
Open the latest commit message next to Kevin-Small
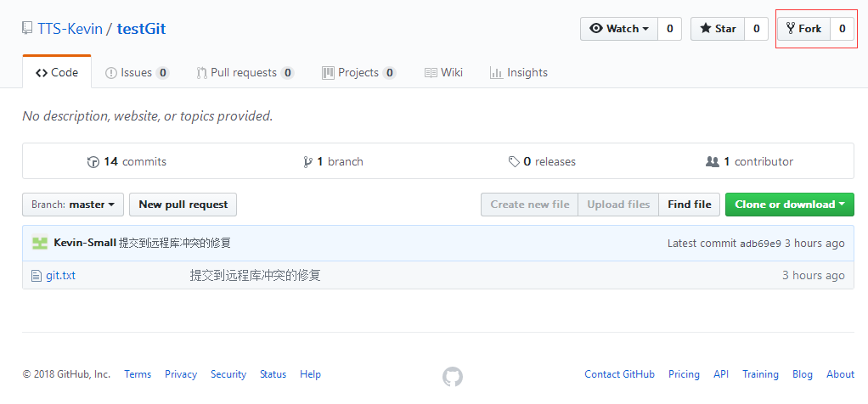click(x=175, y=243)
